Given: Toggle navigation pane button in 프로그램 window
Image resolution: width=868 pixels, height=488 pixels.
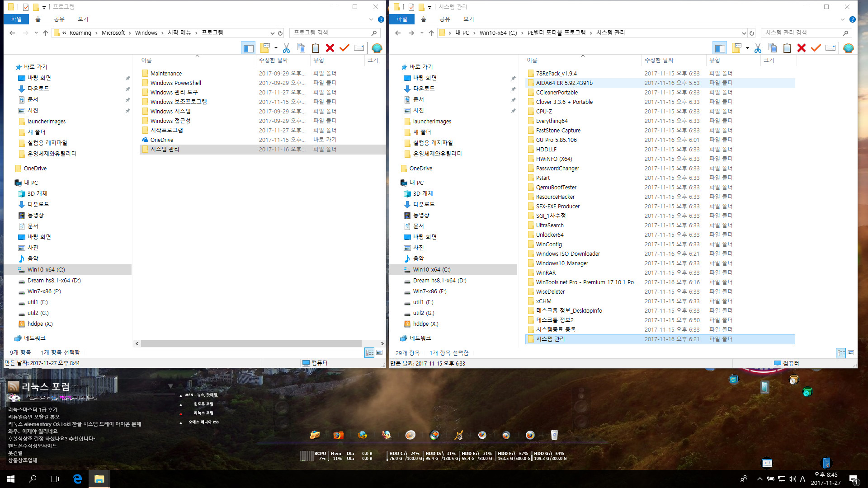Looking at the screenshot, I should 248,48.
